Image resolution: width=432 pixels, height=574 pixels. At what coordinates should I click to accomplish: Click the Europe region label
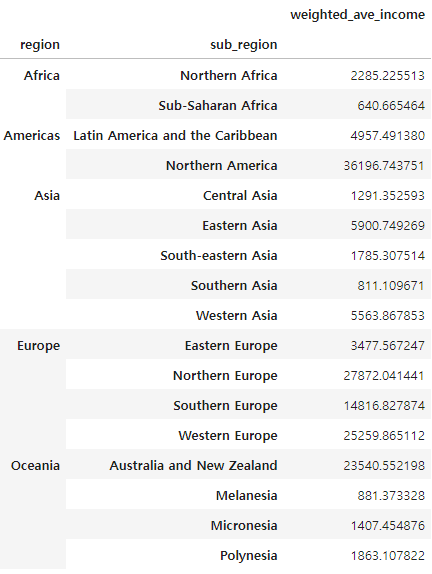[38, 346]
